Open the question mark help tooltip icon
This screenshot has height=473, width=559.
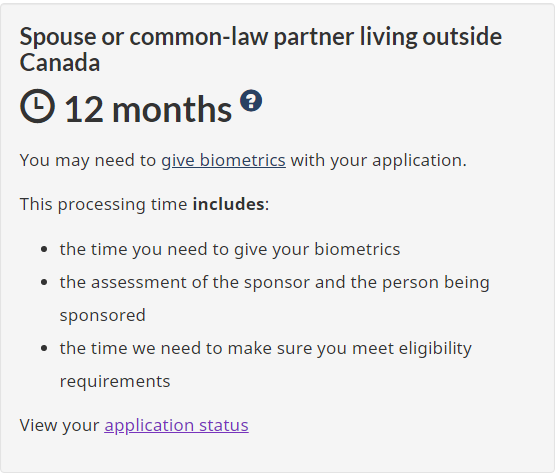coord(251,101)
